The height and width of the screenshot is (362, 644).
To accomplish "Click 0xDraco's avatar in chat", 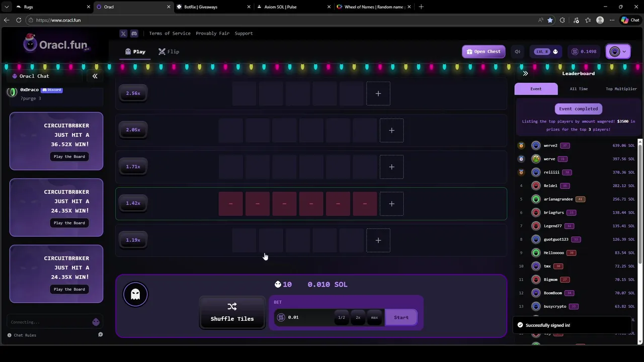I will tap(12, 92).
